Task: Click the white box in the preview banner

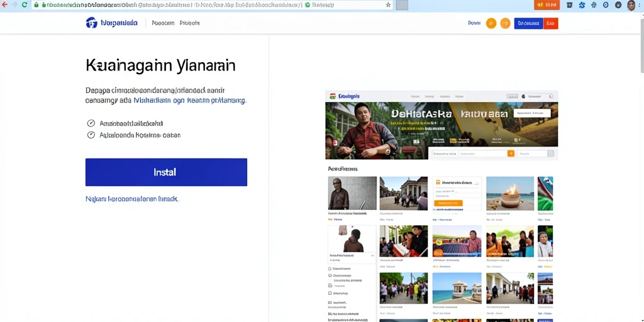Action: (532, 113)
